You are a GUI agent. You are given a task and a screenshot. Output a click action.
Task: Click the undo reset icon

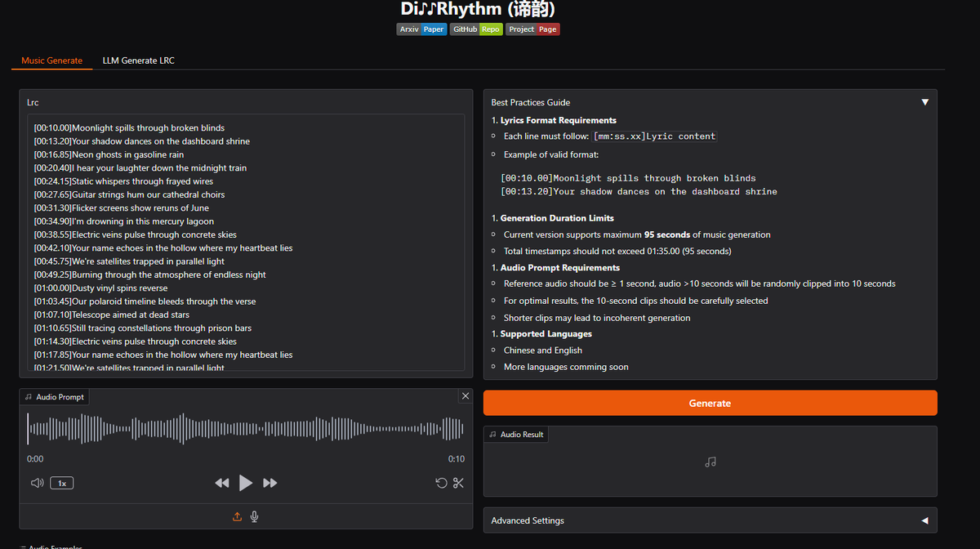tap(441, 483)
